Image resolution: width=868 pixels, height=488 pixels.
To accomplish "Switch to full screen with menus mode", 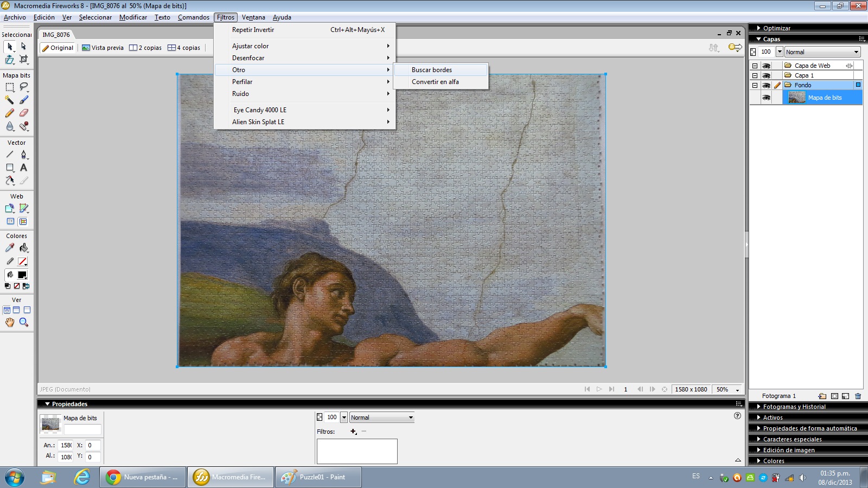I will [16, 310].
